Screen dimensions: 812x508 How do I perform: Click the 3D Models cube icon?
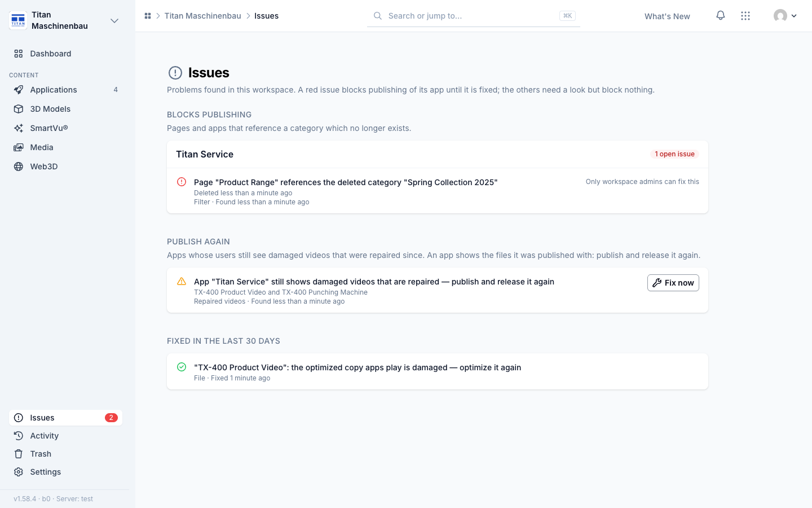pos(19,109)
